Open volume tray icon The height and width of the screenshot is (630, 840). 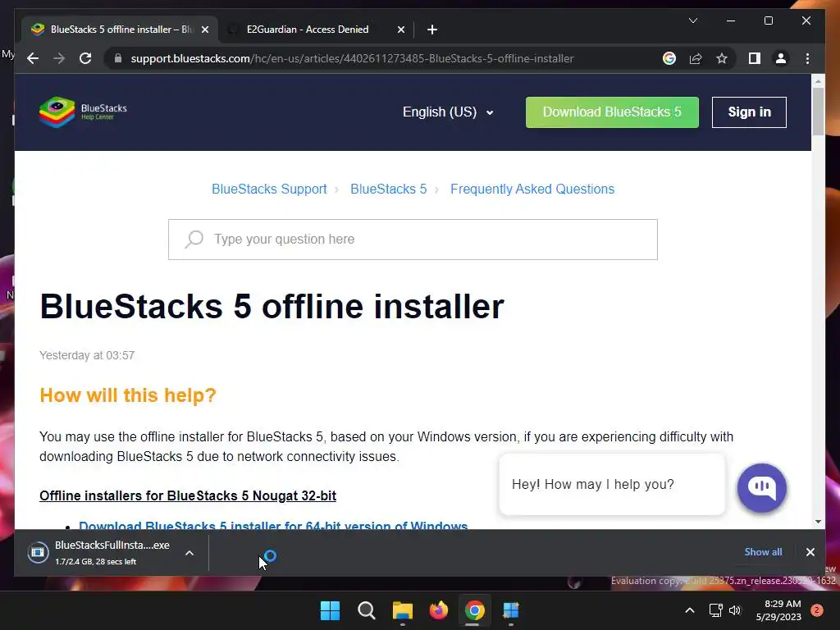pyautogui.click(x=735, y=610)
